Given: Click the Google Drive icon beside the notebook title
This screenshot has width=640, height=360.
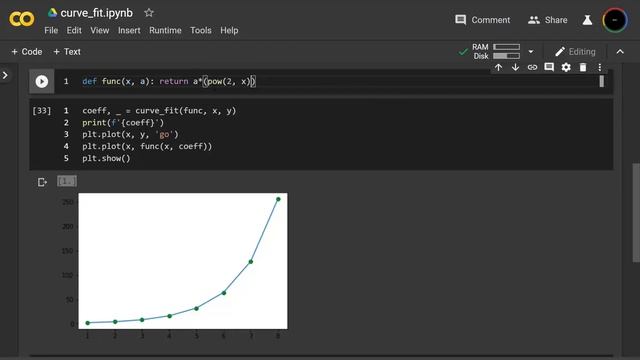Looking at the screenshot, I should coord(52,13).
